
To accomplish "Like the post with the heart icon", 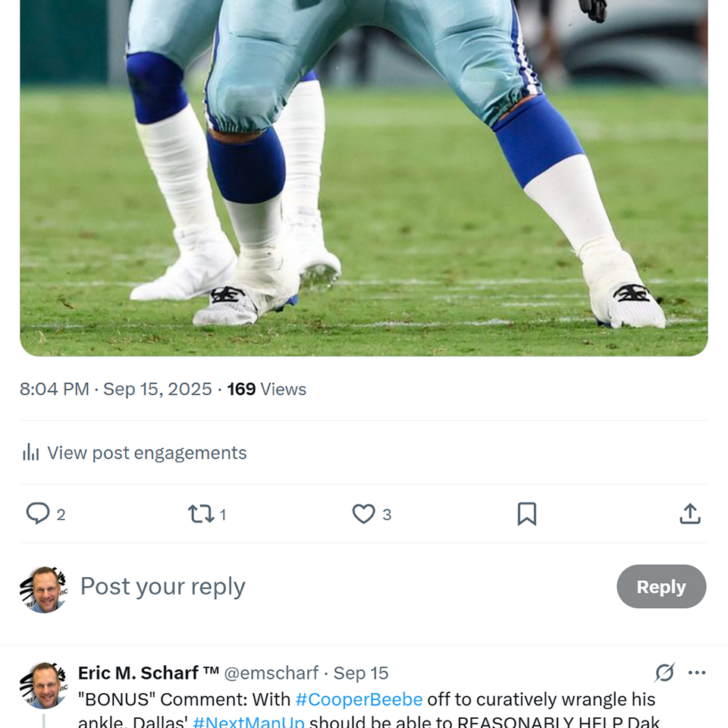I will pos(364,514).
